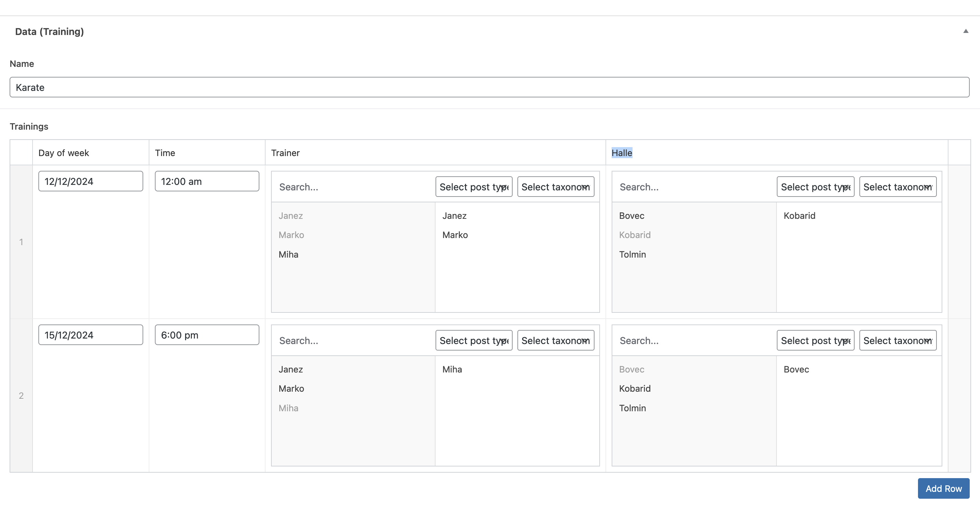The width and height of the screenshot is (980, 509).
Task: Open Select taxonomy dropdown, row 1 Trainer
Action: tap(556, 187)
